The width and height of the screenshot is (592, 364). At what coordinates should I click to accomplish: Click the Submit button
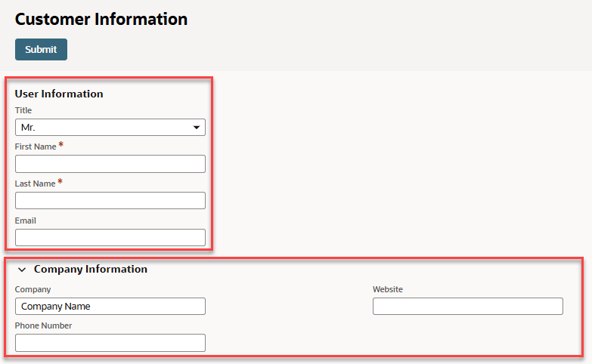(41, 49)
